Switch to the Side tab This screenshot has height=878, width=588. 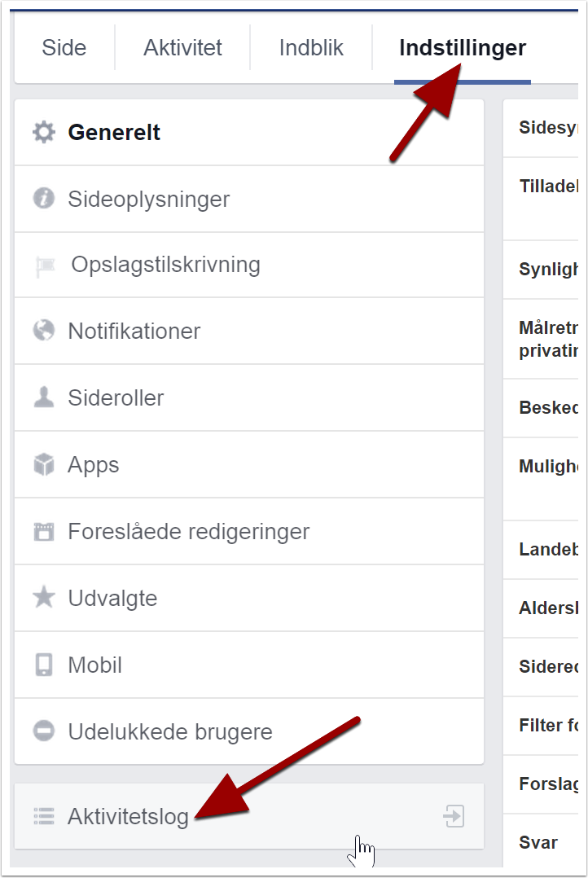64,47
